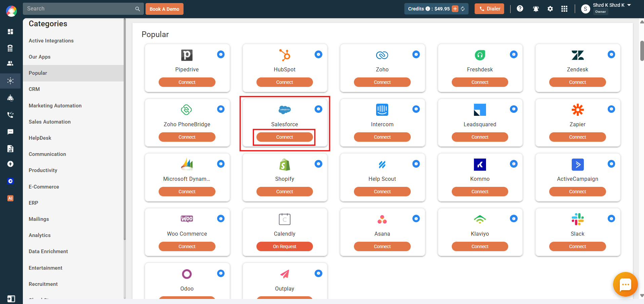Click the info icon on Zapier card
This screenshot has height=304, width=644.
(x=611, y=109)
